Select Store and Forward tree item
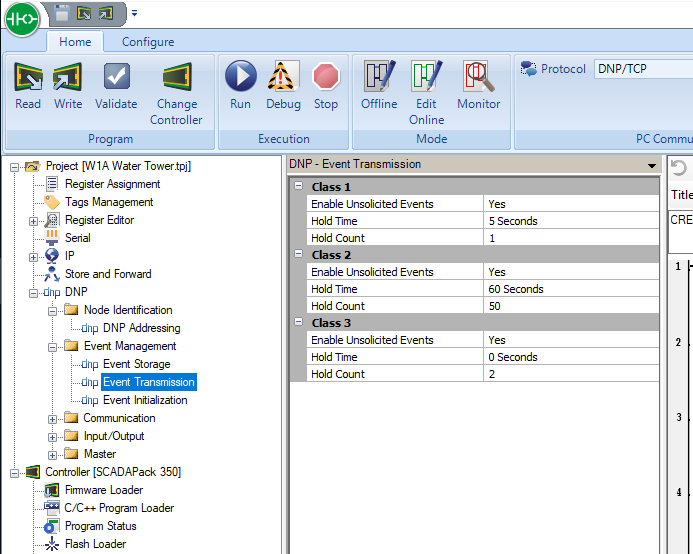693x554 pixels. 108,274
